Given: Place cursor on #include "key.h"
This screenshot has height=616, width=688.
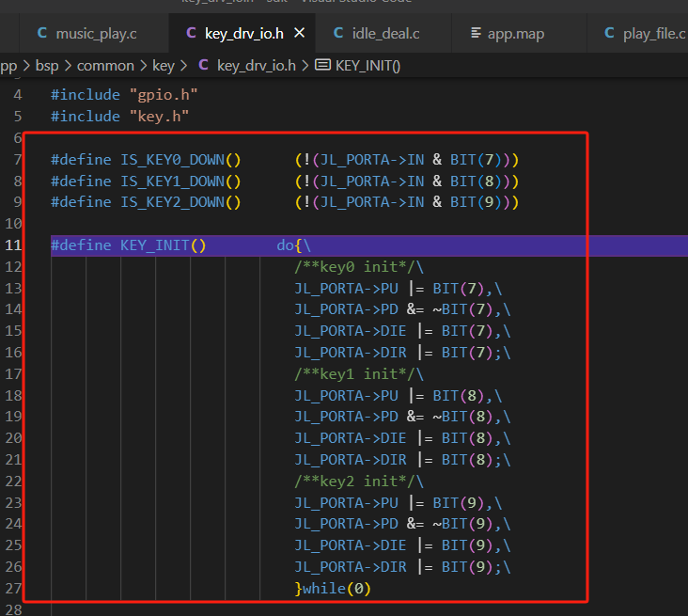Looking at the screenshot, I should coord(119,117).
